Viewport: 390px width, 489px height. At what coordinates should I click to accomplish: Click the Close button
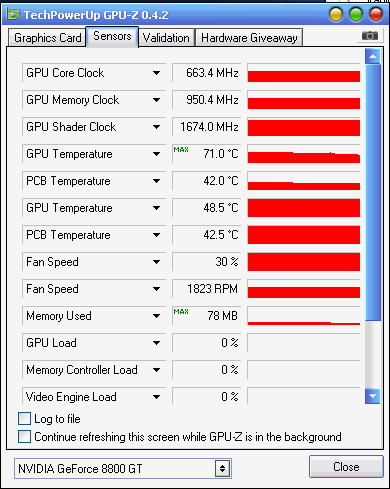pyautogui.click(x=346, y=467)
